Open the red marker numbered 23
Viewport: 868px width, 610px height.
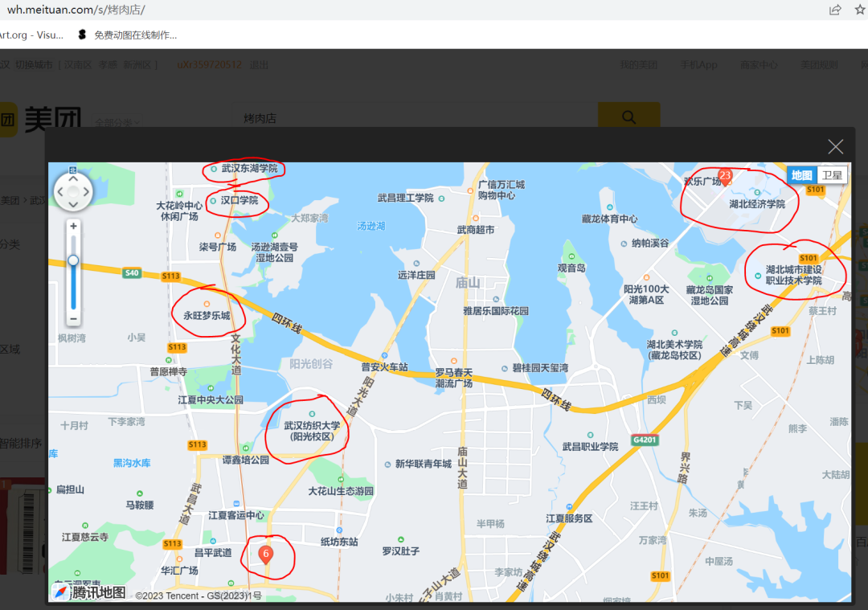coord(725,177)
